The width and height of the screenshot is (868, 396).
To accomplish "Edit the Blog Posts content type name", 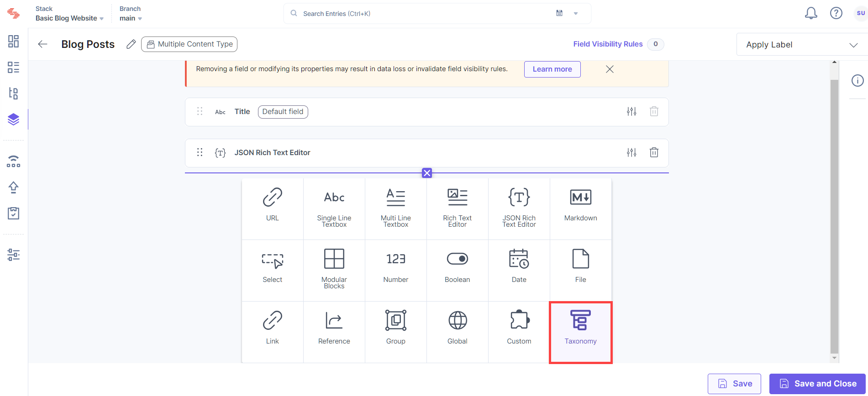I will pyautogui.click(x=131, y=44).
